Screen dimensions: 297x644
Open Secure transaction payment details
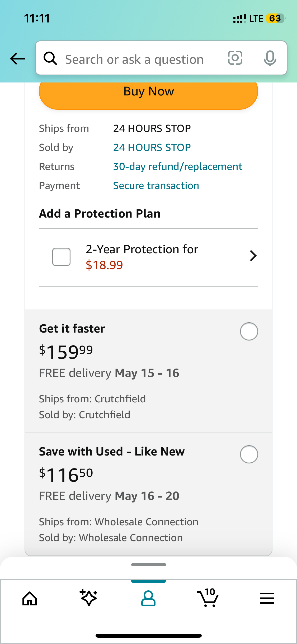[x=156, y=186]
